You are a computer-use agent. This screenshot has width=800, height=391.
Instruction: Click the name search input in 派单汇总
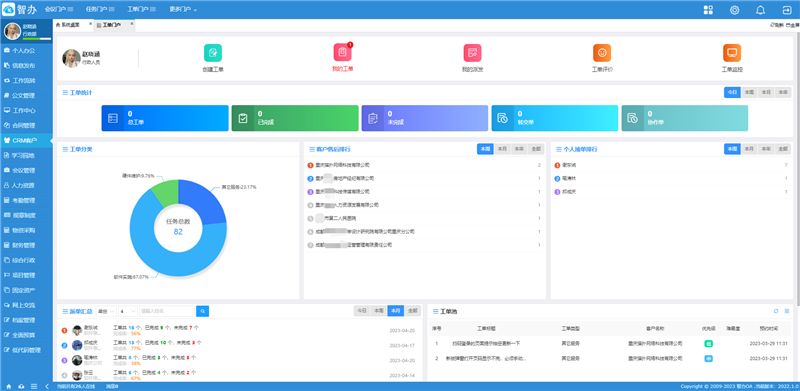(x=167, y=311)
